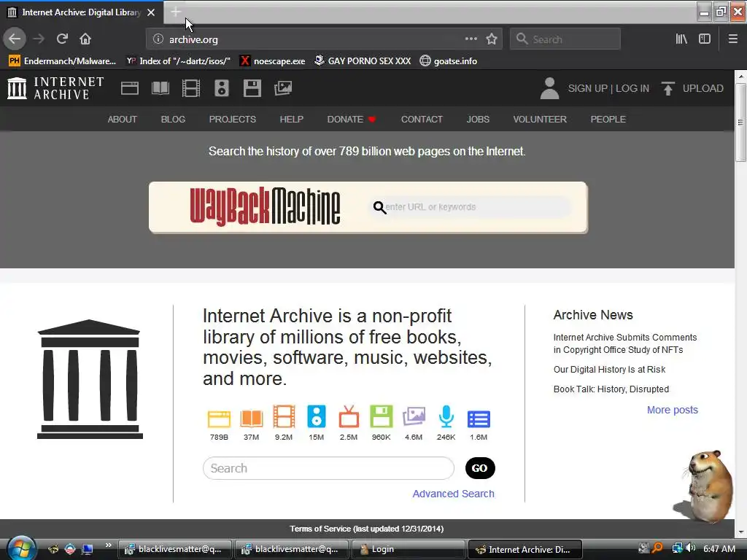Bookmark this page with star icon
The width and height of the screenshot is (747, 560).
click(x=492, y=39)
